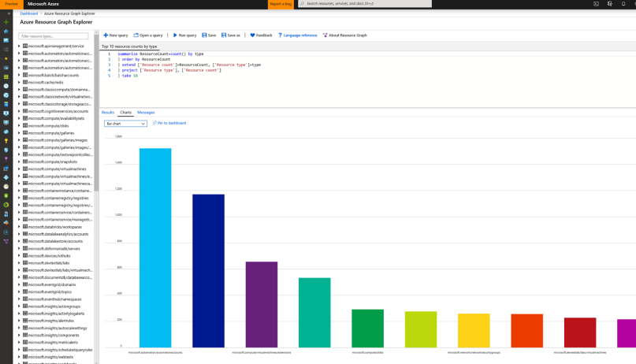Screen dimensions: 636x364
Task: Click the Open a query folder icon
Action: 136,35
